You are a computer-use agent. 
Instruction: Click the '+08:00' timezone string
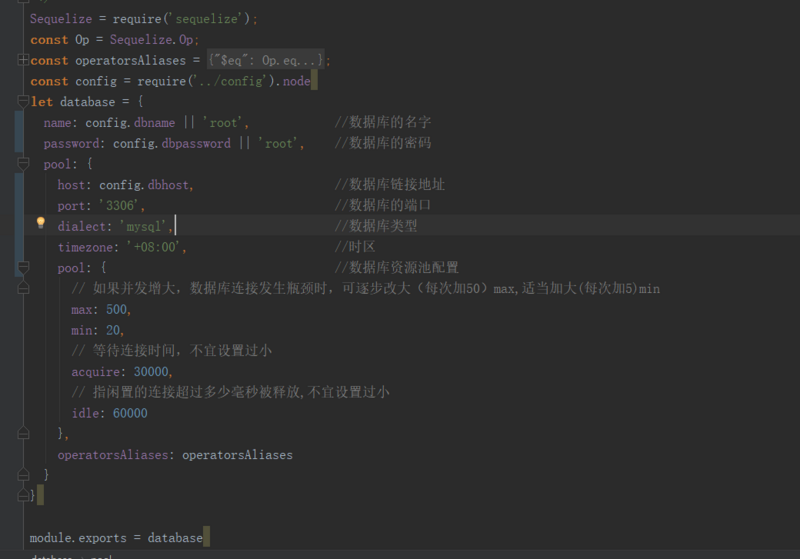[x=154, y=247]
